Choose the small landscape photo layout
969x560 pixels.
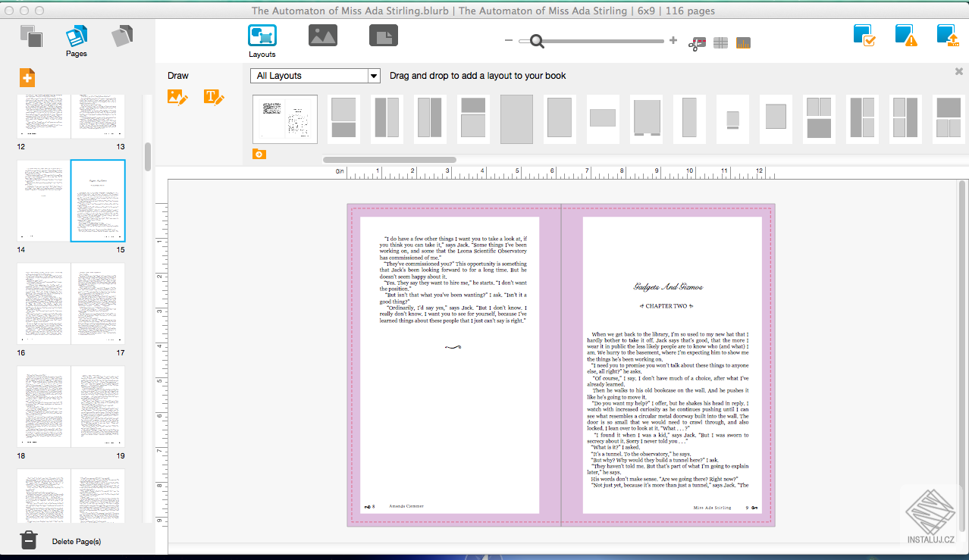[603, 119]
